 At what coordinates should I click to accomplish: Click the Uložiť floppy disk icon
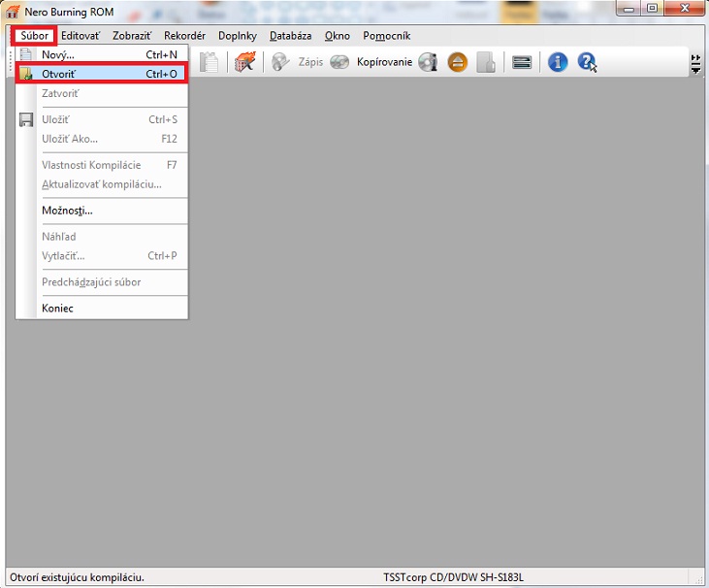26,119
